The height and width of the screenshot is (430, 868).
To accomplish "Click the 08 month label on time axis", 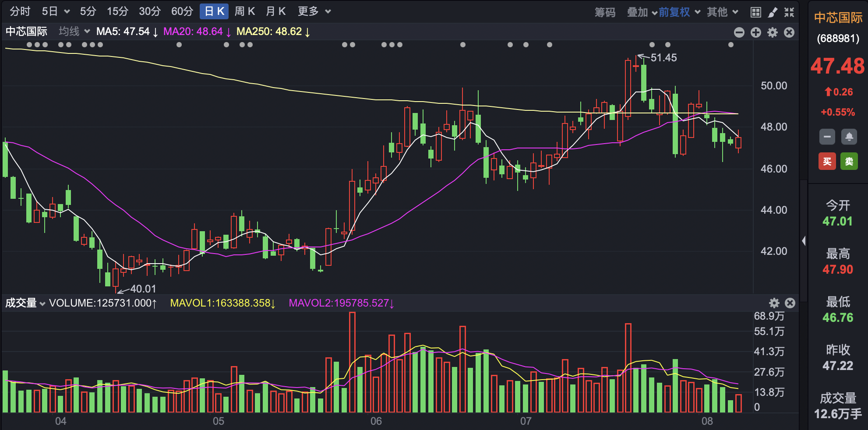I will pyautogui.click(x=707, y=421).
